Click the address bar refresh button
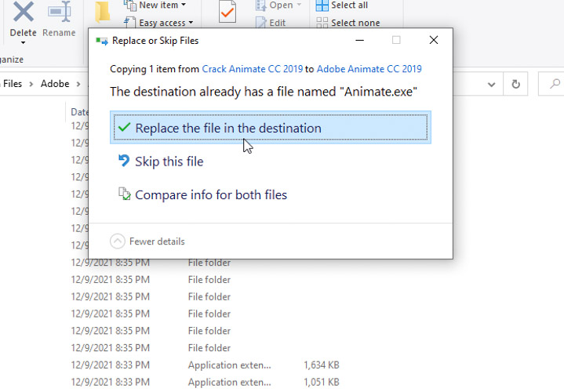Viewport: 564px width, 392px height. pos(515,84)
